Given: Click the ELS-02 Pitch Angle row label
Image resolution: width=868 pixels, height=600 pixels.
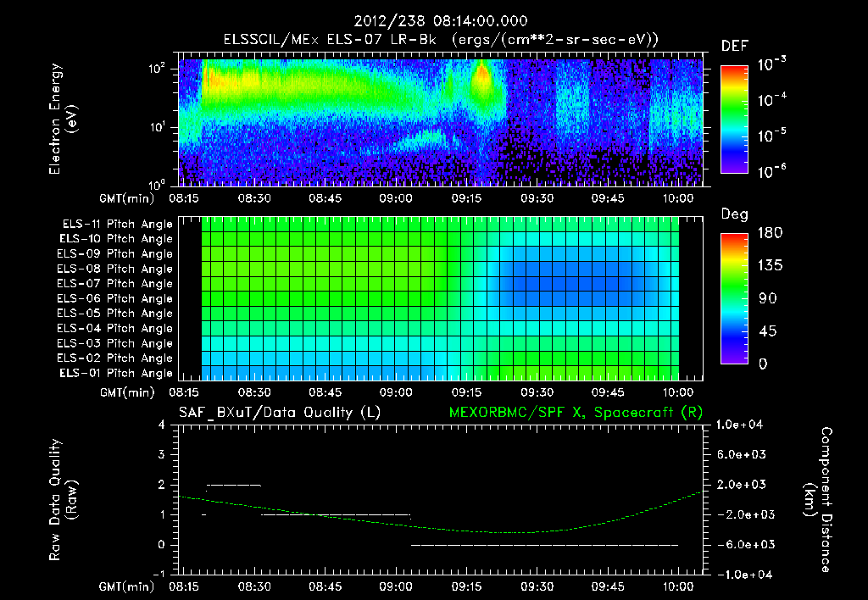Looking at the screenshot, I should click(115, 358).
